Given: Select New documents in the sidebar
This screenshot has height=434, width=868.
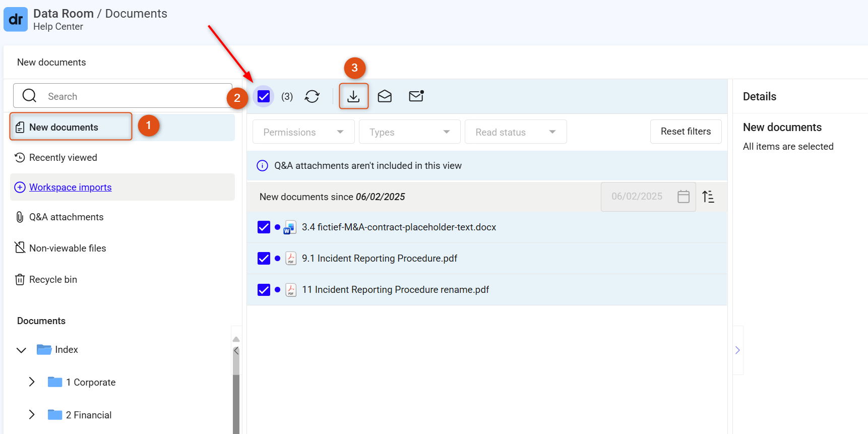Looking at the screenshot, I should click(x=122, y=127).
